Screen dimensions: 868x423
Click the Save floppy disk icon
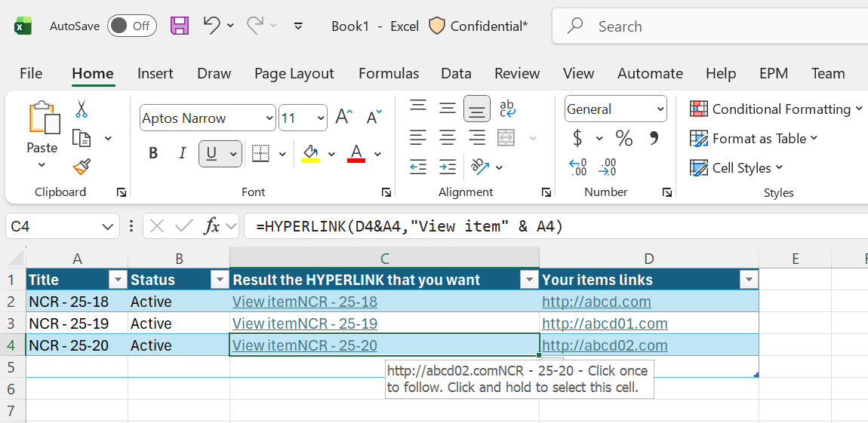[x=180, y=26]
